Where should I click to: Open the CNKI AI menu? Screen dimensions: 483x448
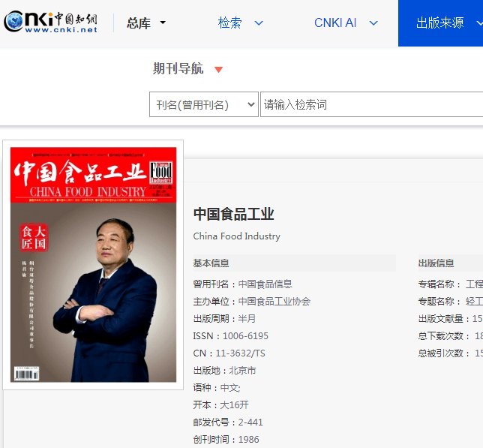(x=335, y=23)
